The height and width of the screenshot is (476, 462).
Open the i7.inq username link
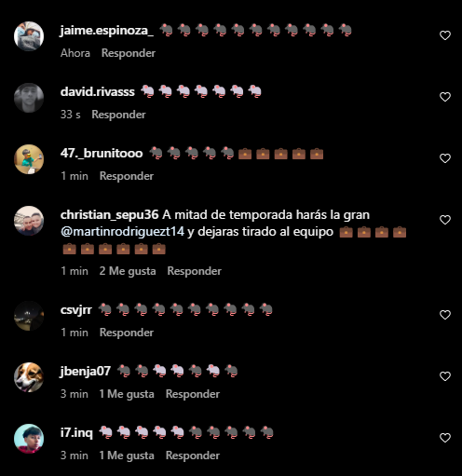point(76,432)
